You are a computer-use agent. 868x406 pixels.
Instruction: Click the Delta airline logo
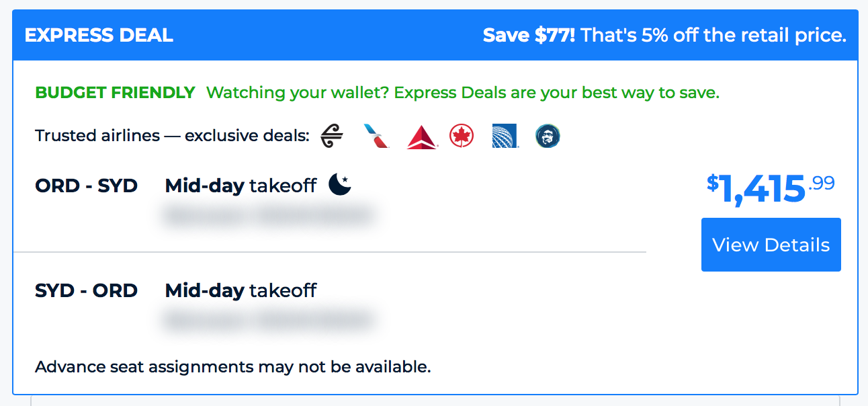pyautogui.click(x=422, y=137)
